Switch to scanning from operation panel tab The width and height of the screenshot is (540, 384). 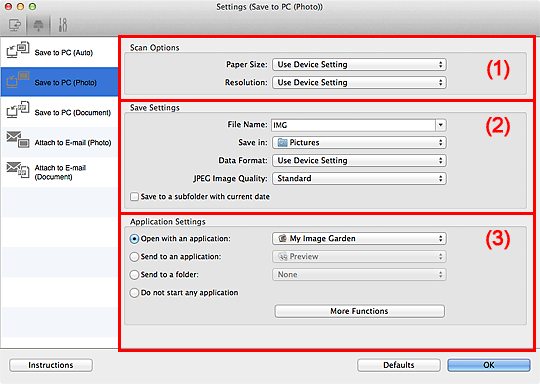coord(38,25)
